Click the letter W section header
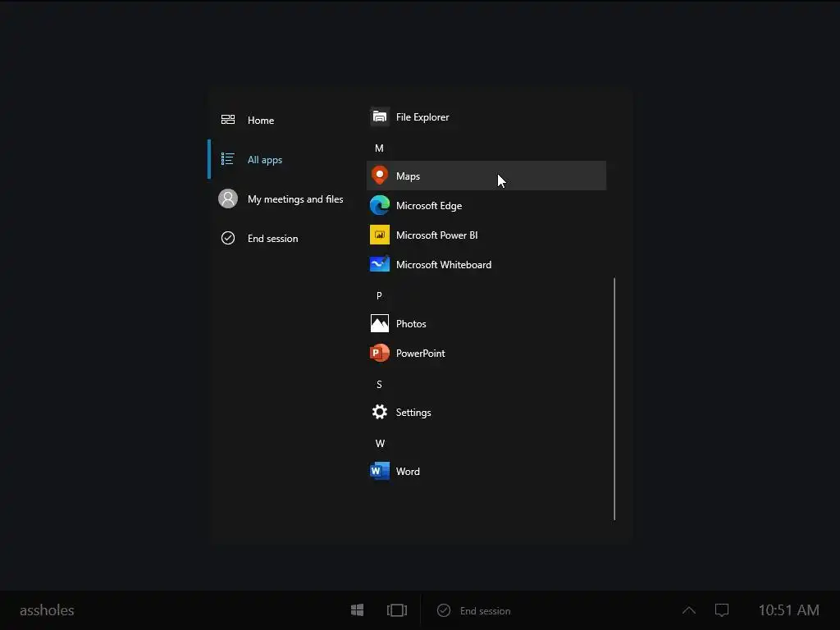The height and width of the screenshot is (630, 840). (380, 444)
